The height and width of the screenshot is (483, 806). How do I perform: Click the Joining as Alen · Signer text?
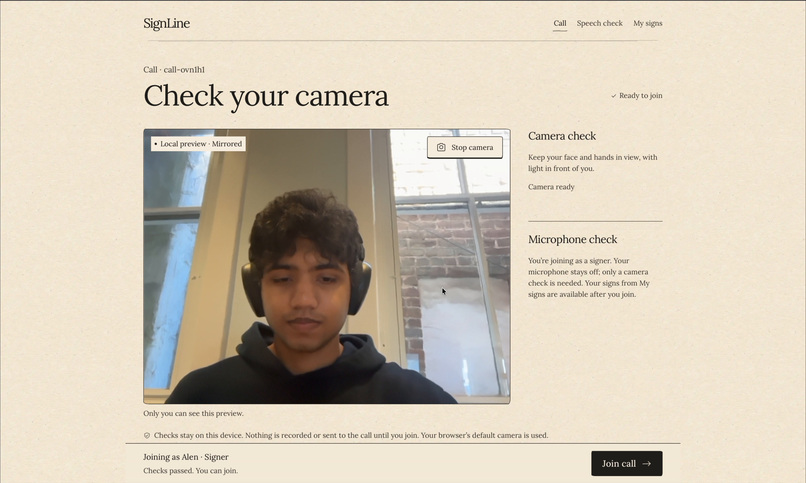click(186, 457)
